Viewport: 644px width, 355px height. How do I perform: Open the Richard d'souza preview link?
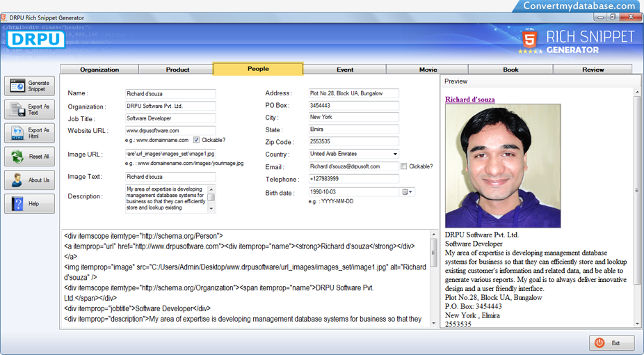[x=470, y=100]
